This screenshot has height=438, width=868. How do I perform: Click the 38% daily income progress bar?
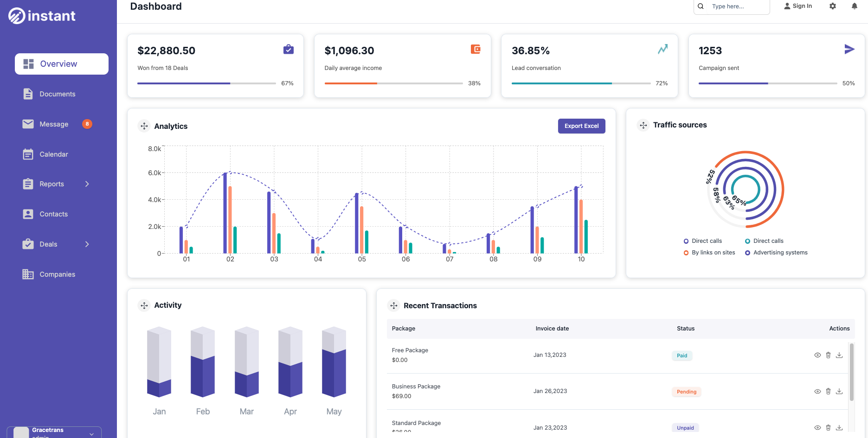(x=393, y=83)
